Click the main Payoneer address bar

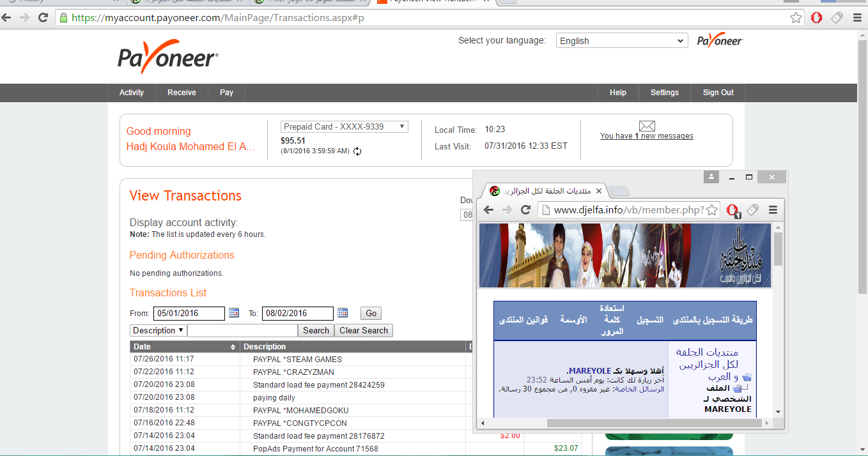[422, 18]
